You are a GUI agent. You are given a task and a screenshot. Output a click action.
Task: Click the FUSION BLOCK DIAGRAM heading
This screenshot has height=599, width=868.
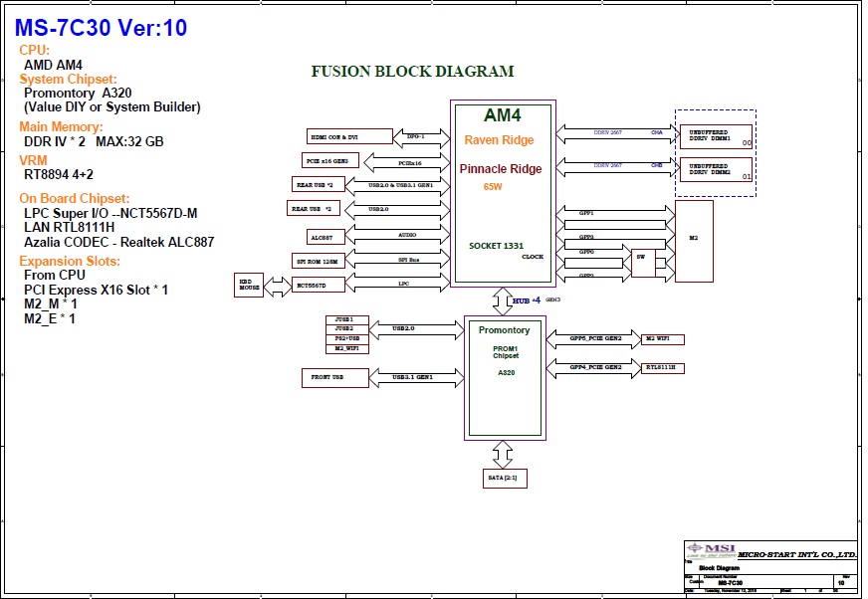(x=412, y=72)
